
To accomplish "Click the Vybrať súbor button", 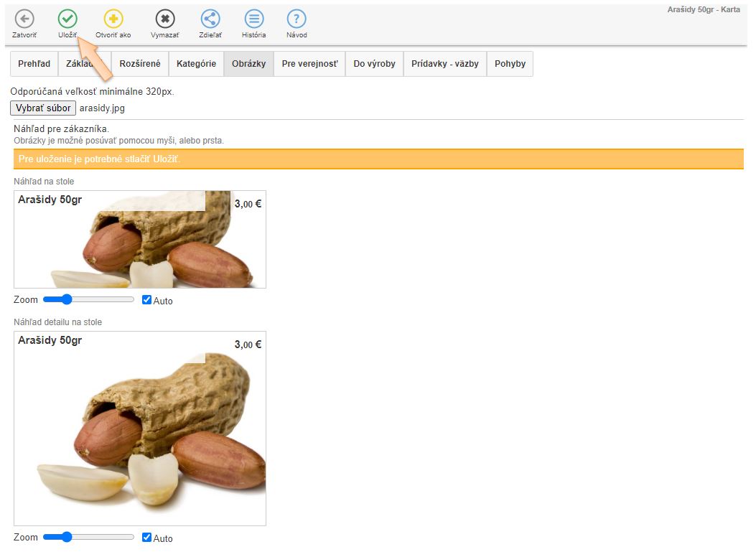I will click(x=43, y=108).
